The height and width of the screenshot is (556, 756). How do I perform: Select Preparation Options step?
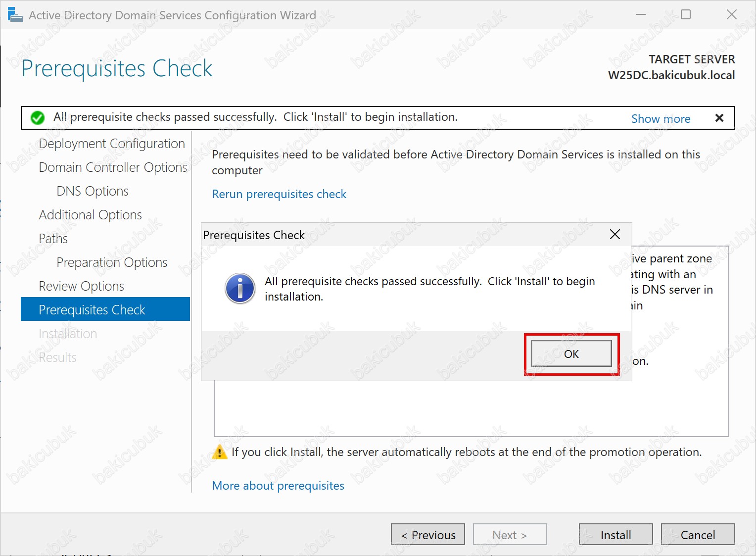[x=112, y=262]
